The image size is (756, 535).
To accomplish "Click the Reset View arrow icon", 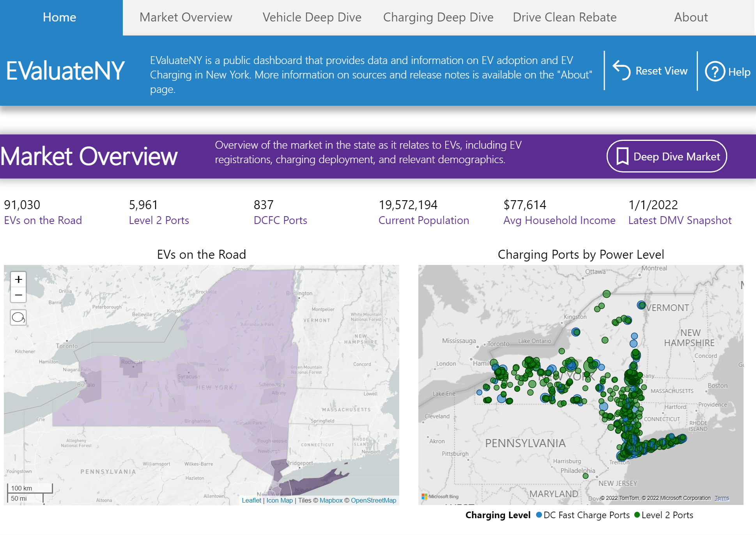I will (x=621, y=71).
